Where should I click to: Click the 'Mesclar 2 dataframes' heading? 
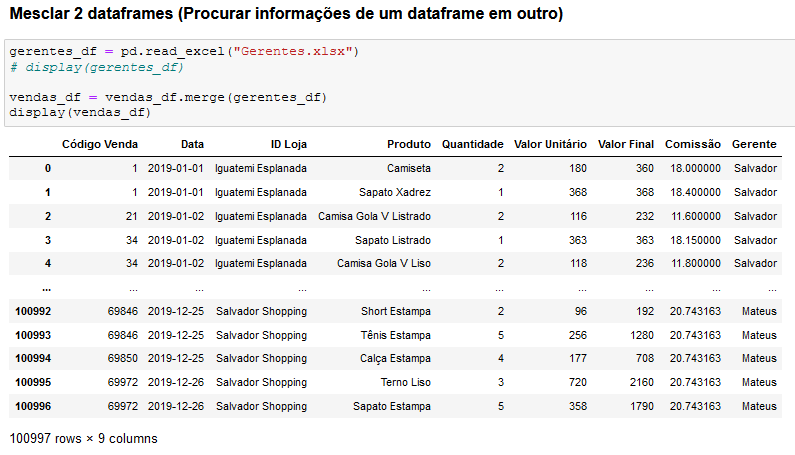click(91, 14)
